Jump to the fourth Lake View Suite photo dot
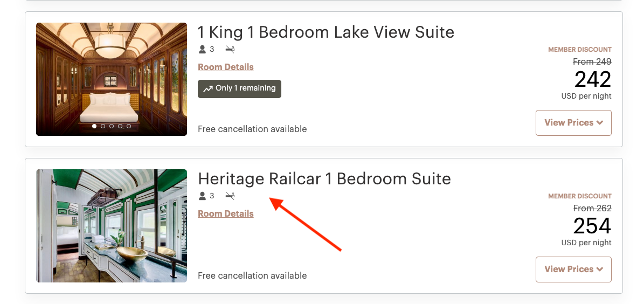The height and width of the screenshot is (304, 644). click(x=120, y=126)
